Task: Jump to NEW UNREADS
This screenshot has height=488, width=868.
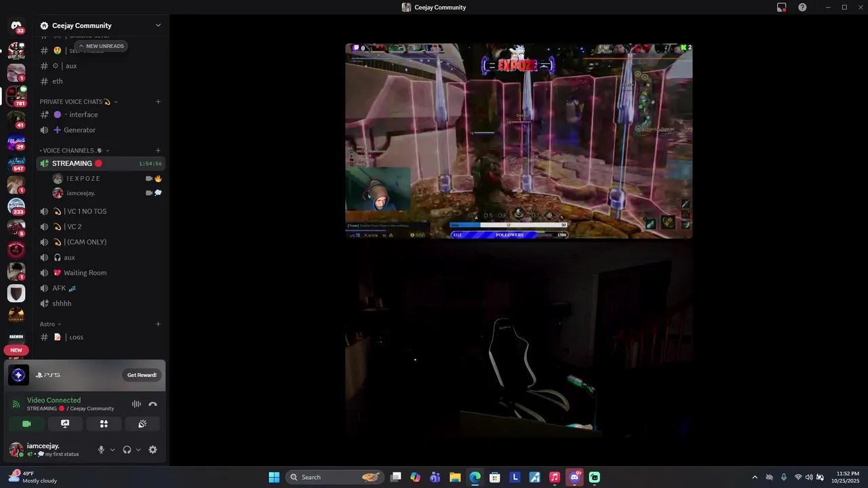Action: coord(101,46)
